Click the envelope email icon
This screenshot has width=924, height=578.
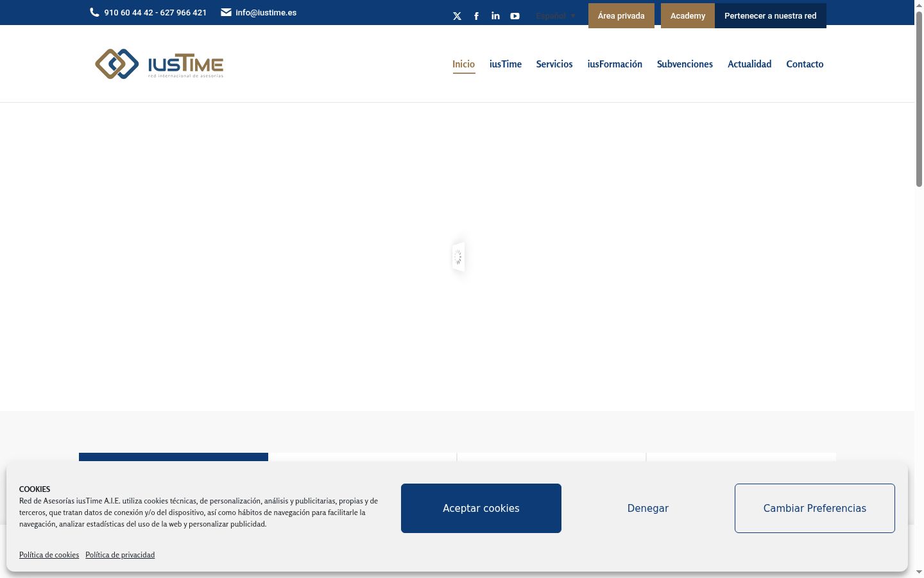226,12
